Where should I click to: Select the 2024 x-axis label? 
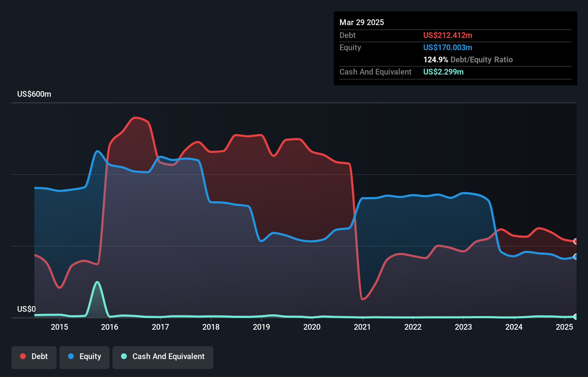coord(514,327)
